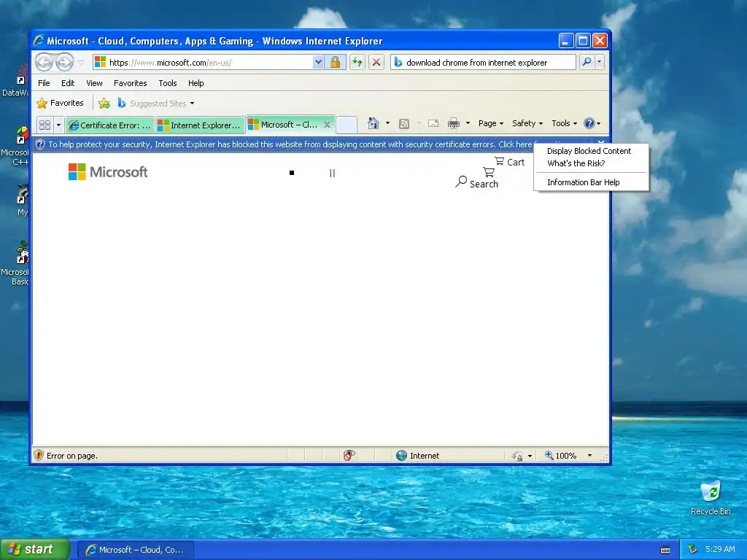Click the Read Mail envelope icon
Image resolution: width=747 pixels, height=560 pixels.
pos(433,124)
